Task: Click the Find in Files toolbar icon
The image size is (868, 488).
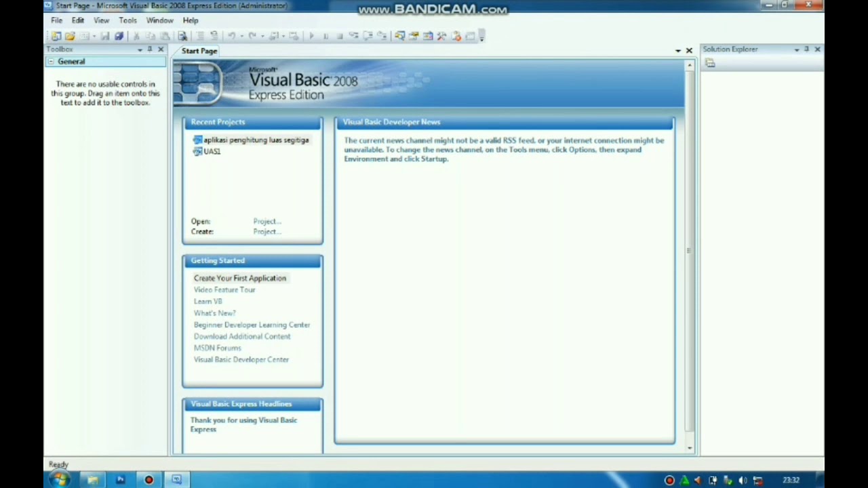Action: click(182, 36)
